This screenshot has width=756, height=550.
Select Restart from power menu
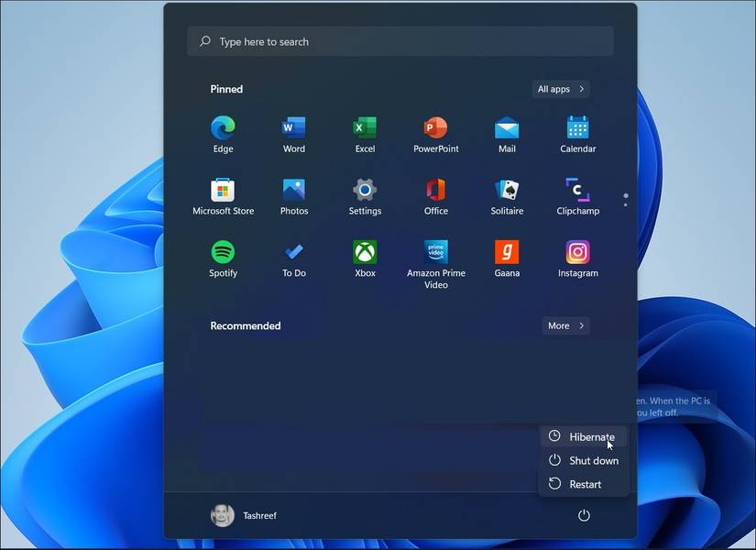[x=584, y=484]
